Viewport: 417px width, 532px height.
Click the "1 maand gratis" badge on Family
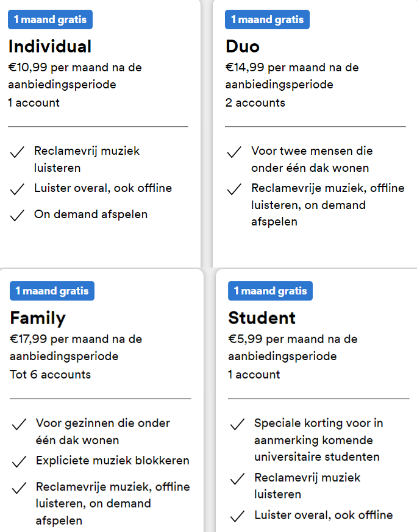tap(52, 291)
